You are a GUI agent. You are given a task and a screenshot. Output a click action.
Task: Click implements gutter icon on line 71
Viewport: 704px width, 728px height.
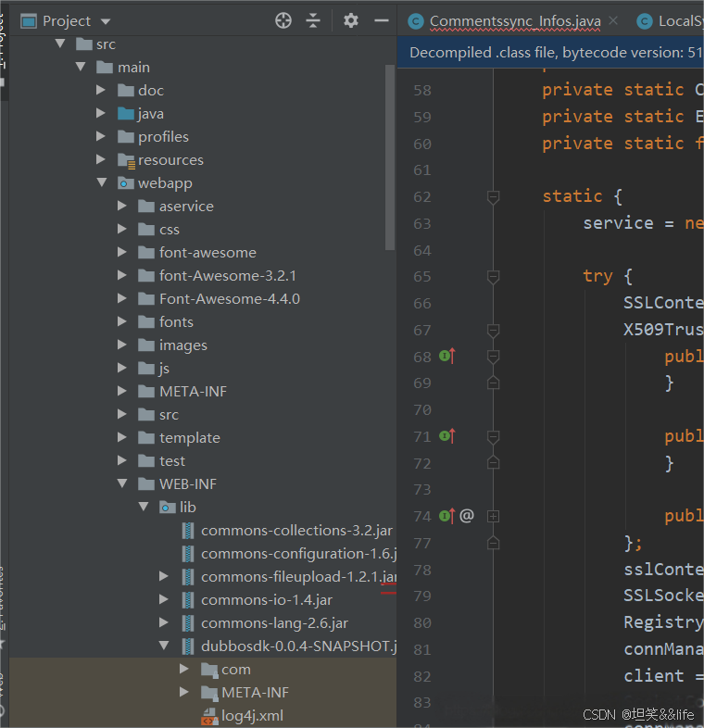coord(447,436)
